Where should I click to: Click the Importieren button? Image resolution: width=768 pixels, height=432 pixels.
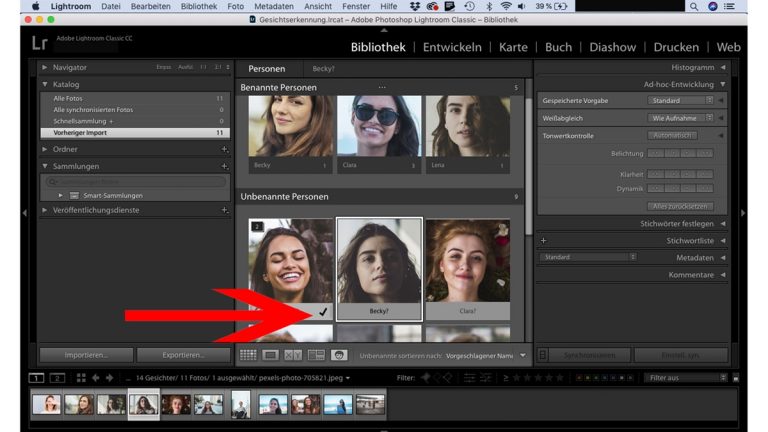click(84, 355)
